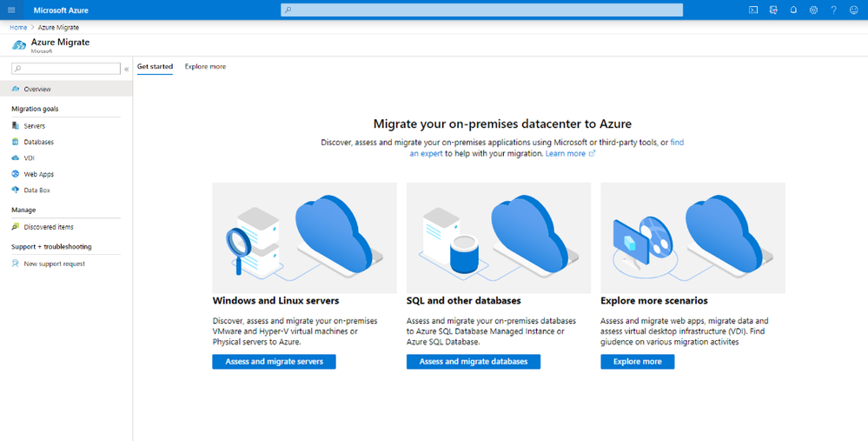Click the Discovered items icon

click(x=16, y=227)
